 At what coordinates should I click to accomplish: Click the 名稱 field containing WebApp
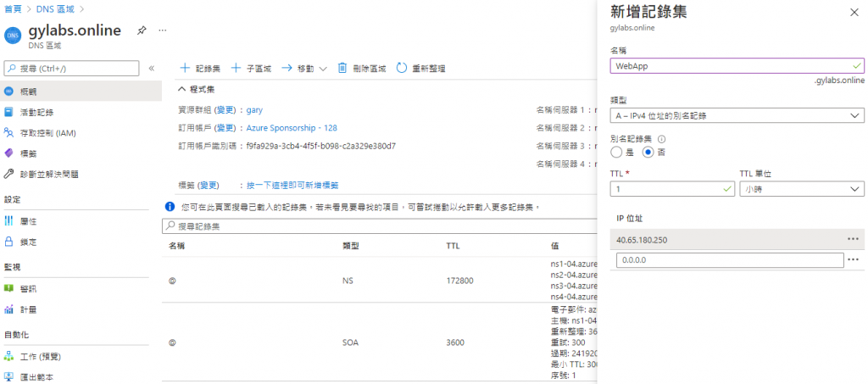[737, 66]
